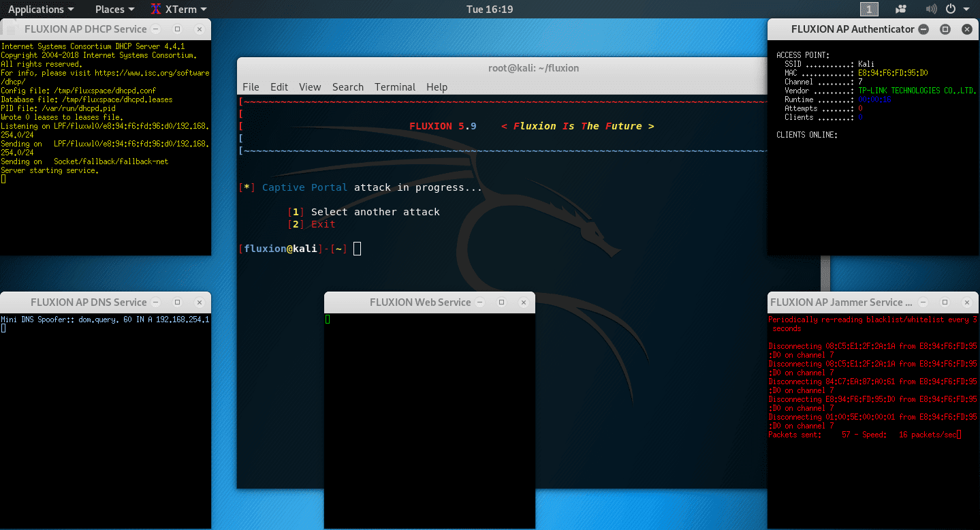
Task: Click the root@kali: ~/fluxion title bar
Action: click(534, 68)
